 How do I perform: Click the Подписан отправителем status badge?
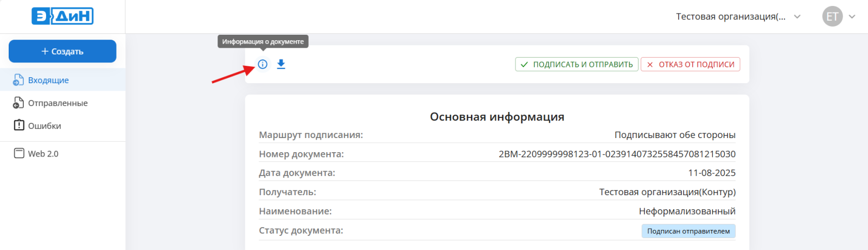pyautogui.click(x=688, y=231)
